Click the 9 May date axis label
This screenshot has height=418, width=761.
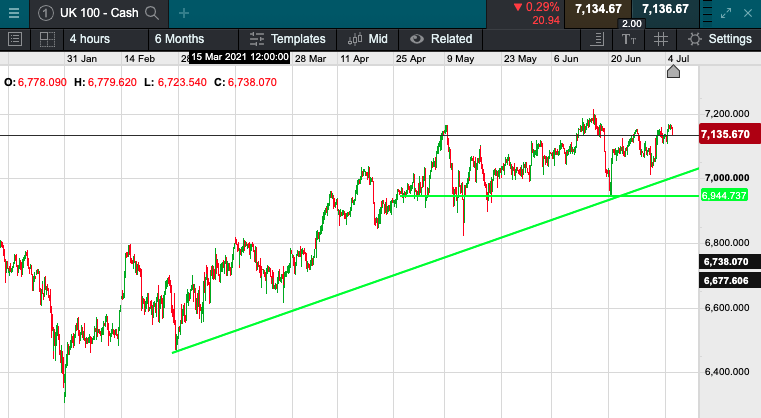coord(460,59)
